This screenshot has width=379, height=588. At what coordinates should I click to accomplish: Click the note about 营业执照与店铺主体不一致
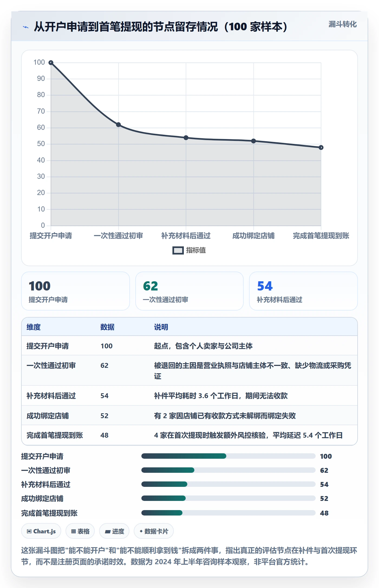pyautogui.click(x=253, y=371)
